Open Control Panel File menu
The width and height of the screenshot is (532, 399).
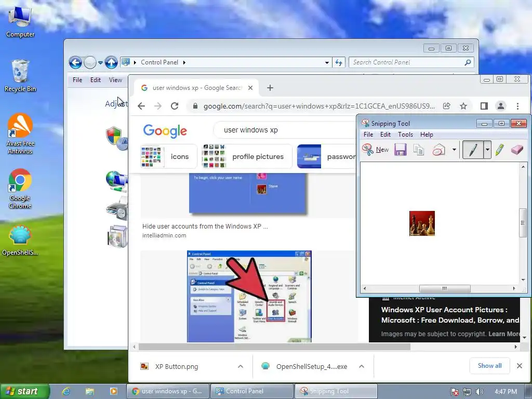tap(77, 80)
